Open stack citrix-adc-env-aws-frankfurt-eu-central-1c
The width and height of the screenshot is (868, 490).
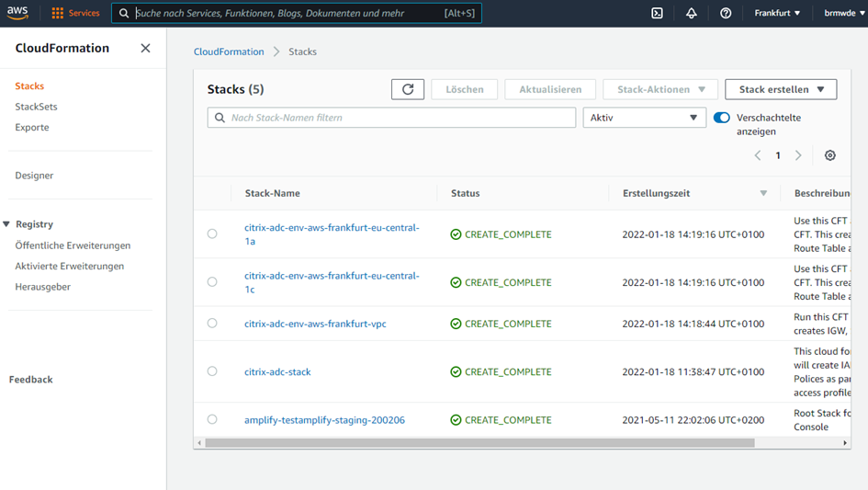(332, 282)
